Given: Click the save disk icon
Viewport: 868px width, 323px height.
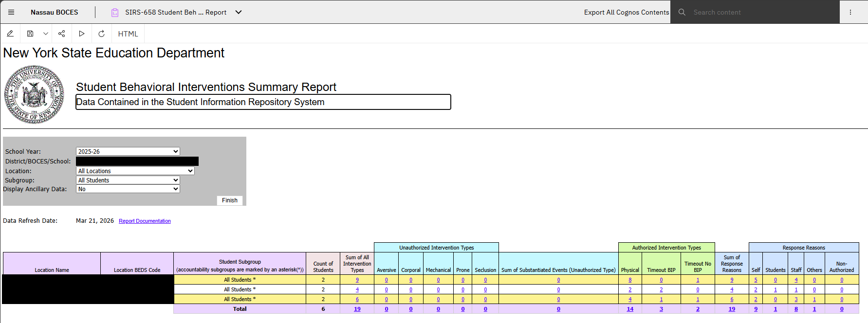Looking at the screenshot, I should point(30,34).
